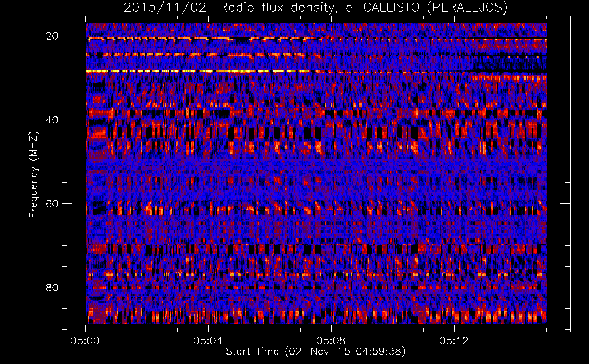
Task: Click the 80 MHz frequency tick label
Action: [52, 288]
